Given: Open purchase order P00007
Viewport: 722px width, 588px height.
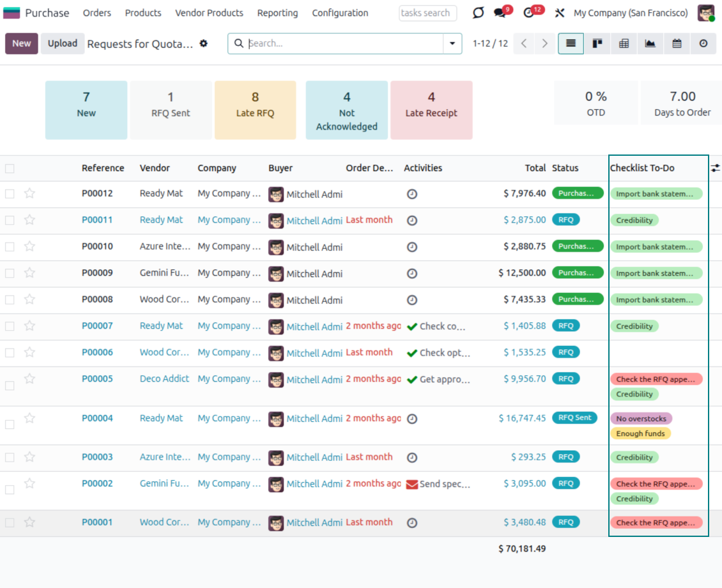Looking at the screenshot, I should pyautogui.click(x=97, y=326).
